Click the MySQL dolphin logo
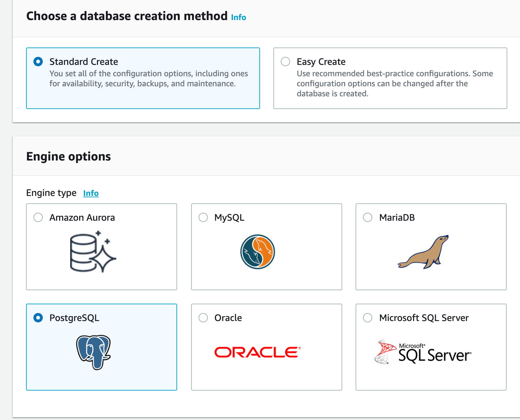 [257, 252]
